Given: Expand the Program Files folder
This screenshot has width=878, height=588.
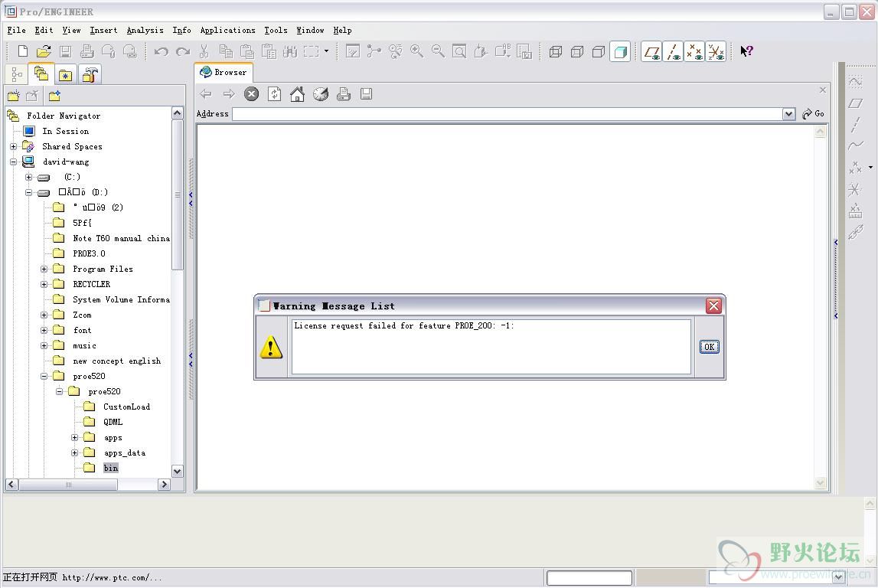Looking at the screenshot, I should point(44,269).
